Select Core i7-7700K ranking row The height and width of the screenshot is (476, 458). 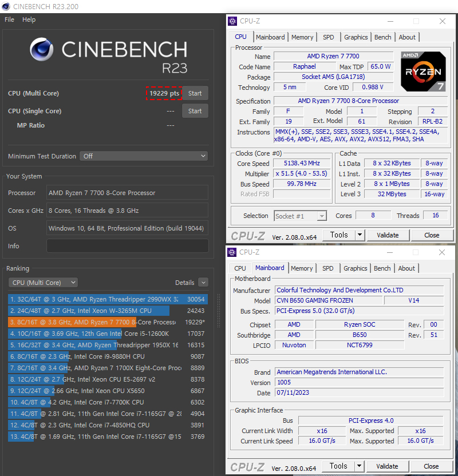(x=108, y=402)
